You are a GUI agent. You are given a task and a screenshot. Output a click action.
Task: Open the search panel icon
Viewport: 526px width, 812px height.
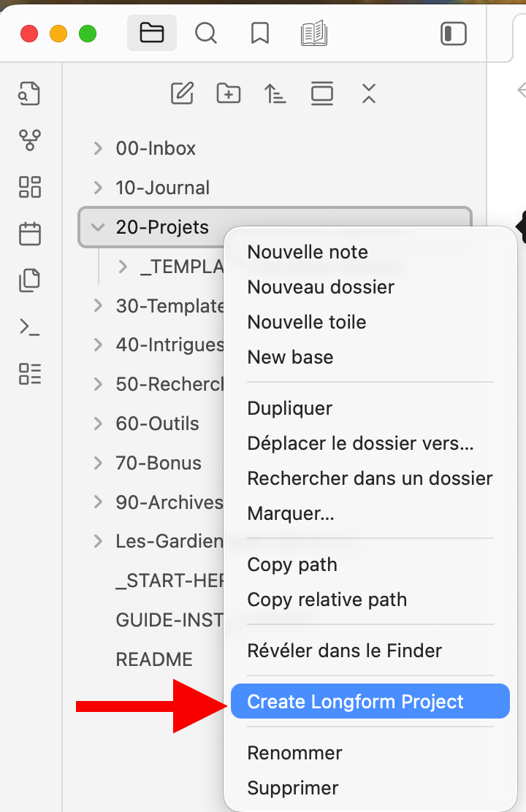tap(206, 34)
